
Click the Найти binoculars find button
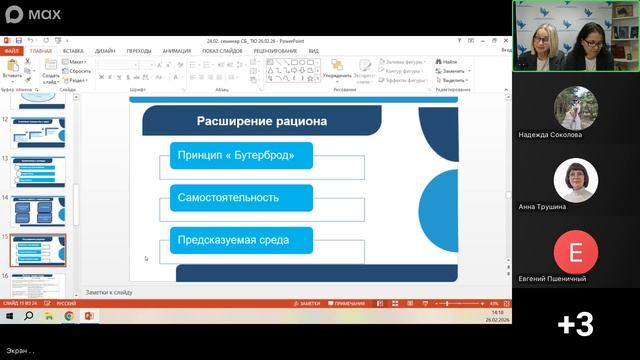[446, 62]
